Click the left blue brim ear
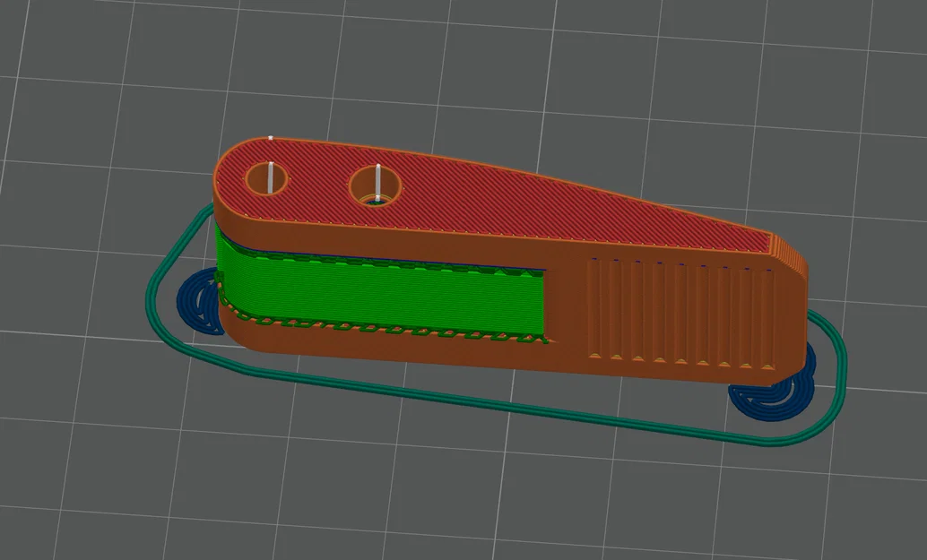Image resolution: width=927 pixels, height=560 pixels. [200, 303]
